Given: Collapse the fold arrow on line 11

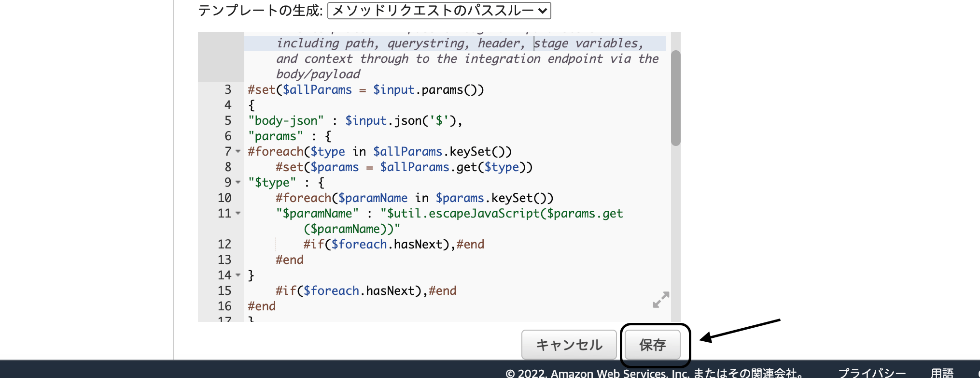Looking at the screenshot, I should [x=238, y=213].
